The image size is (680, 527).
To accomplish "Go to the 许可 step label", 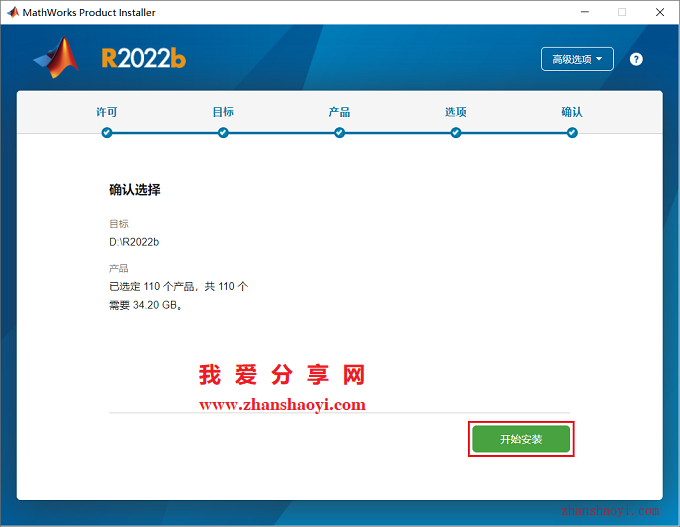I will [107, 112].
